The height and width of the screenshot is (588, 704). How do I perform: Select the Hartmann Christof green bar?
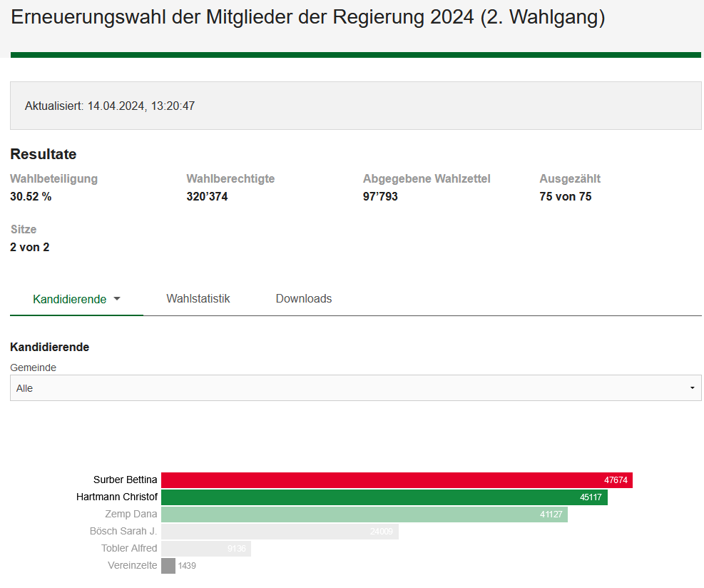(x=385, y=497)
